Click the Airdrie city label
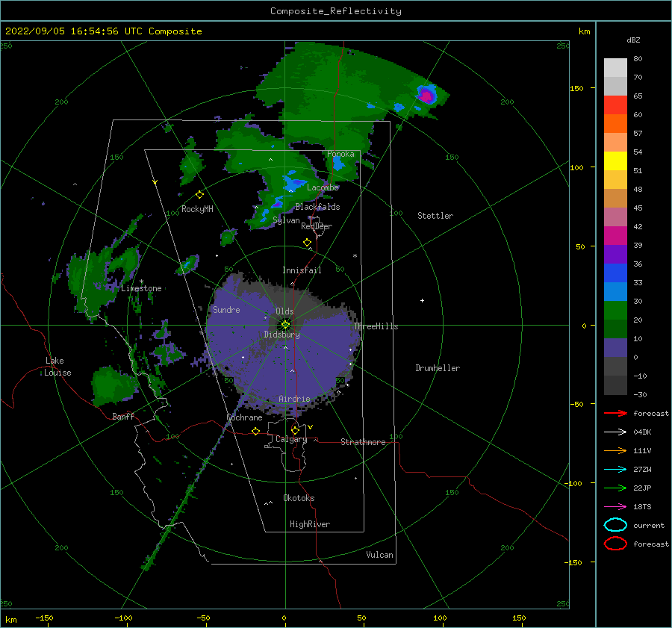Viewport: 672px width, 628px height. (294, 399)
